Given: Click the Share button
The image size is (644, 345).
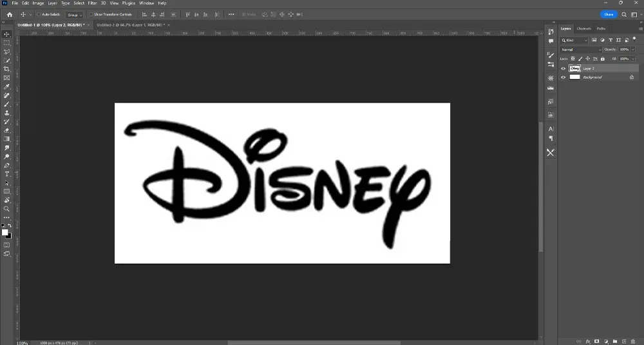Looking at the screenshot, I should 609,14.
